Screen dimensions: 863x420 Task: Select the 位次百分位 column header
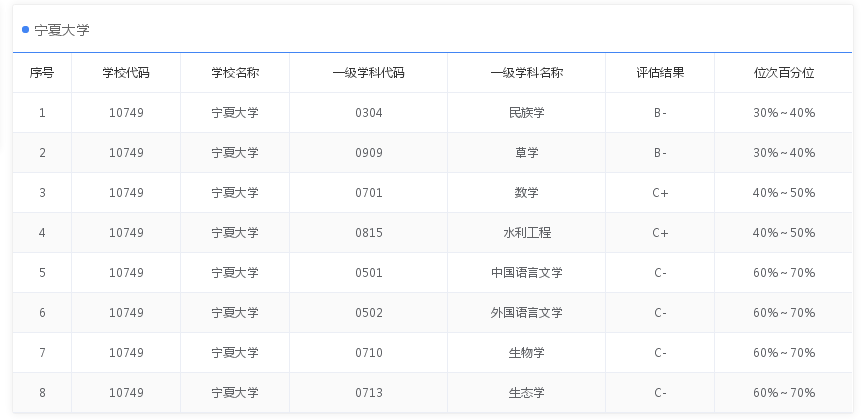coord(784,73)
